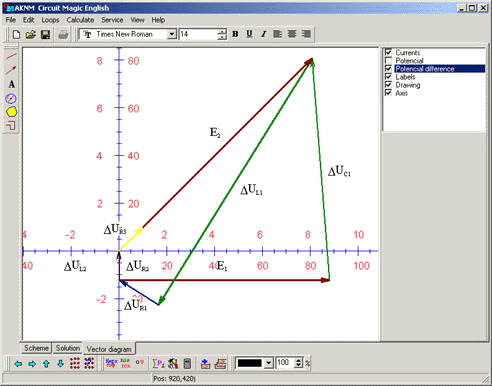Click the calculator icon in bottom toolbar
The image size is (492, 386).
tap(187, 363)
